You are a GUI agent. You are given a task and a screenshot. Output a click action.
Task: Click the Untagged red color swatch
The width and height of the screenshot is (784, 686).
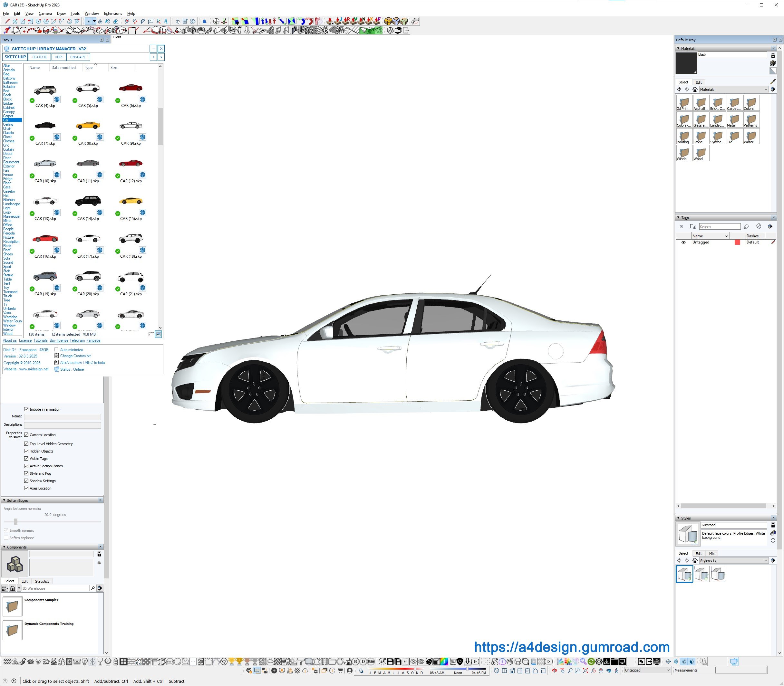point(737,242)
